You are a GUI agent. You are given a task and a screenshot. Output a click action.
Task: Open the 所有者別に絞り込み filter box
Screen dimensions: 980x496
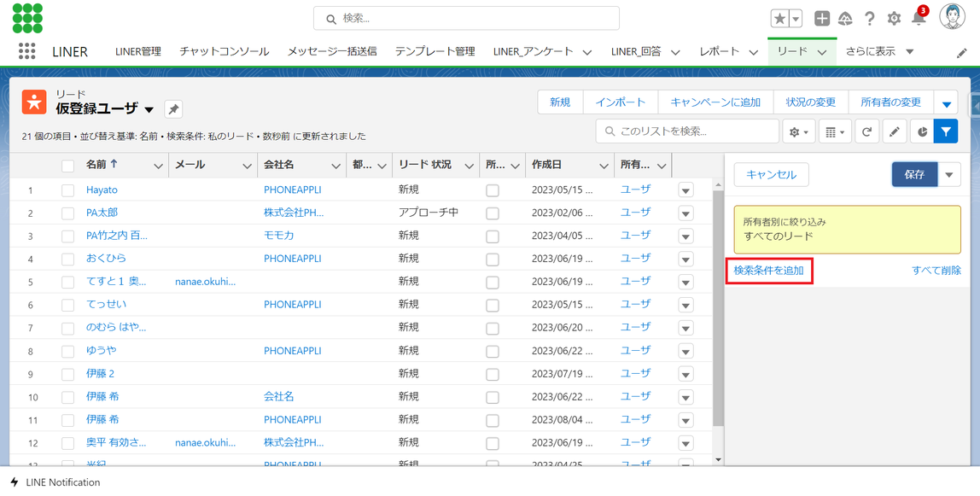click(848, 230)
